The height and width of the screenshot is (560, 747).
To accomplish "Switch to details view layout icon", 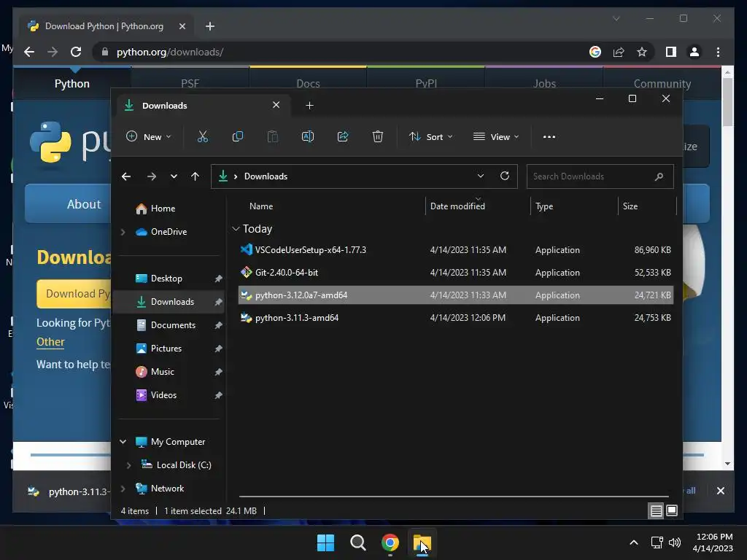I will coord(656,511).
